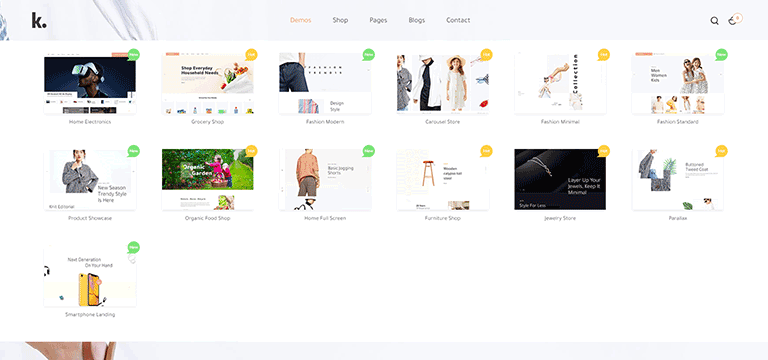Choose the Product Showcase thumbnail
Screen dimensions: 768x360
pos(90,180)
